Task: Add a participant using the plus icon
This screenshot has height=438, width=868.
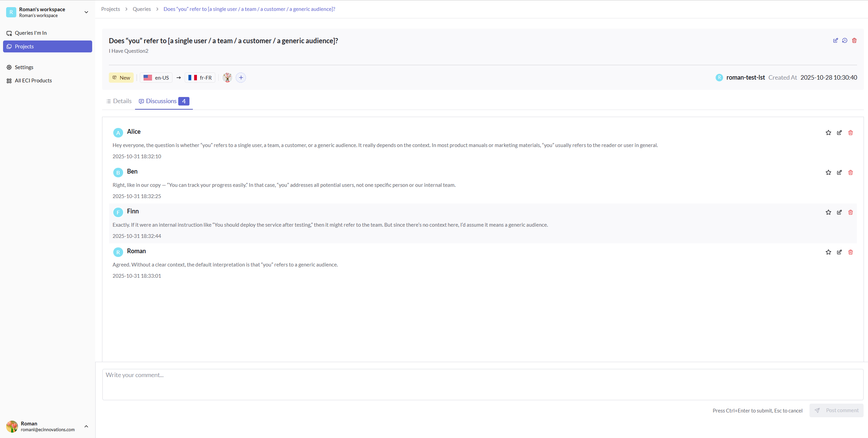Action: 241,77
